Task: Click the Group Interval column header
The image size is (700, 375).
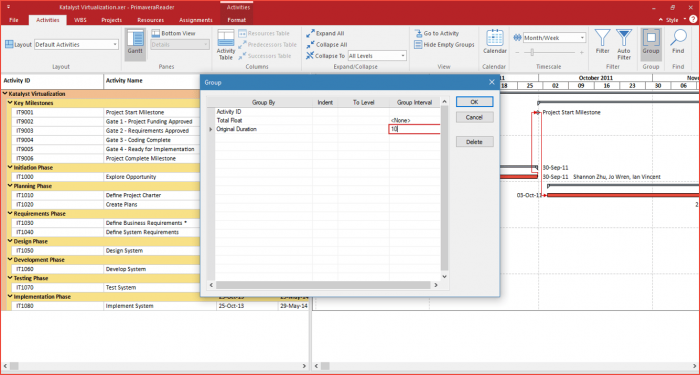Action: pos(414,103)
